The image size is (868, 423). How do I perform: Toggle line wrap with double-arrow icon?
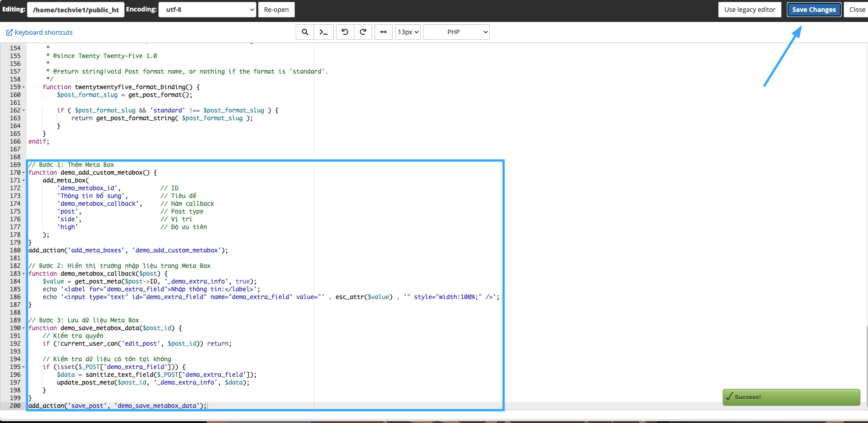(384, 32)
